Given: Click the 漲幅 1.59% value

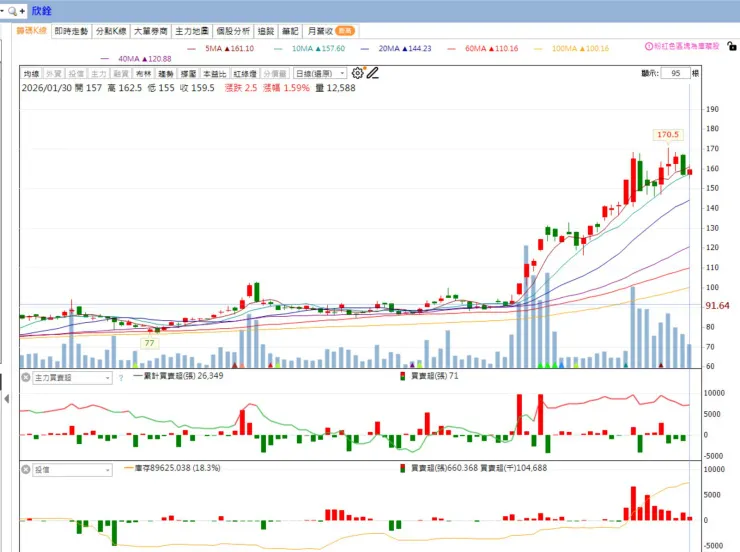Looking at the screenshot, I should [x=286, y=88].
